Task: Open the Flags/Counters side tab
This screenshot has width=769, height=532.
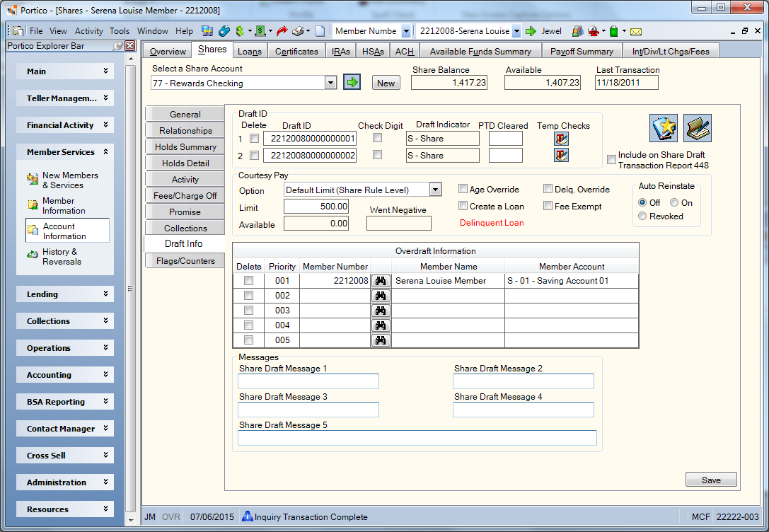Action: [x=185, y=261]
